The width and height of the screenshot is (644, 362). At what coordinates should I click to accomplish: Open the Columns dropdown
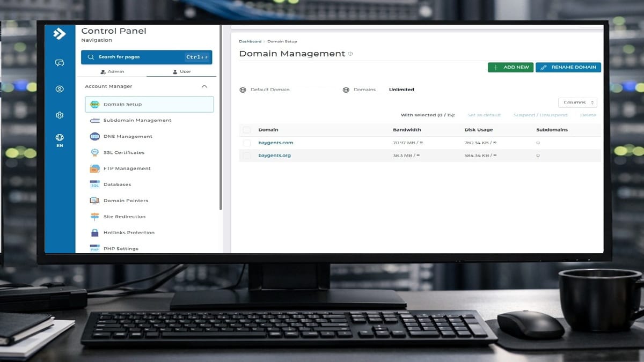[577, 102]
